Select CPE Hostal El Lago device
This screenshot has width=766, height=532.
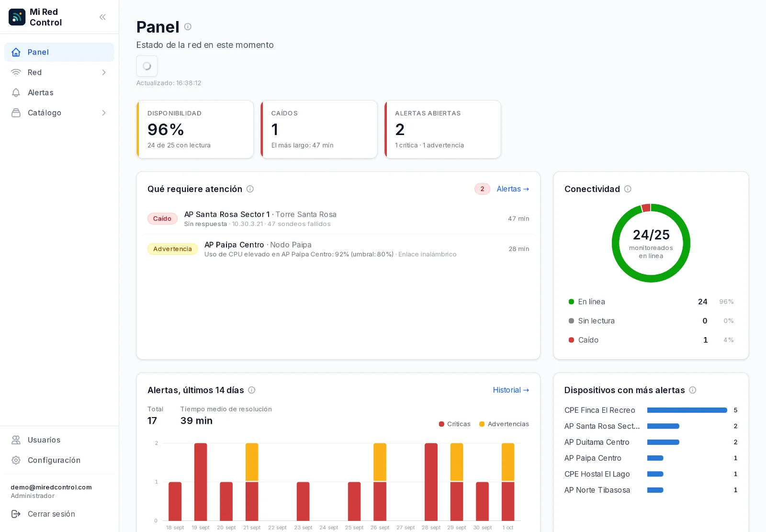point(597,474)
